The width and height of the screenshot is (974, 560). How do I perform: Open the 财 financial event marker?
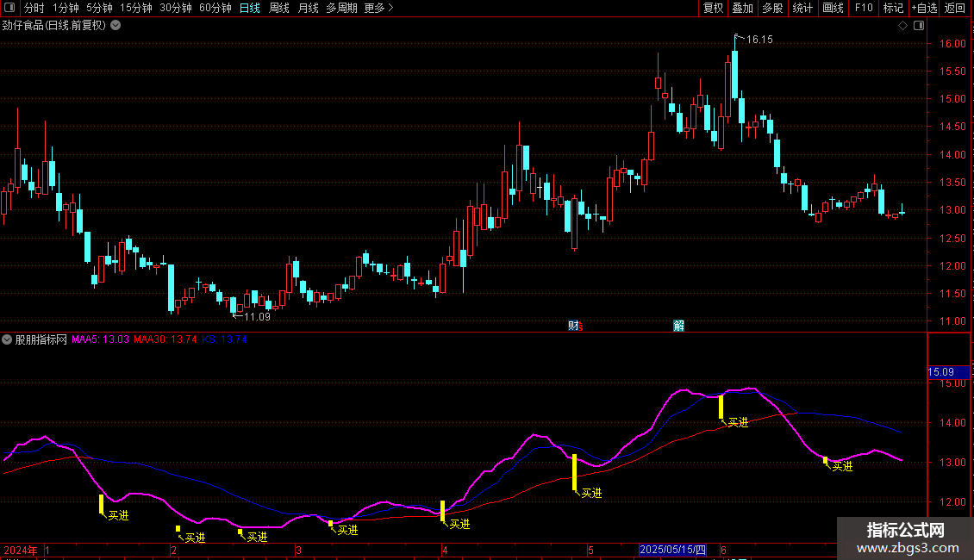[573, 326]
